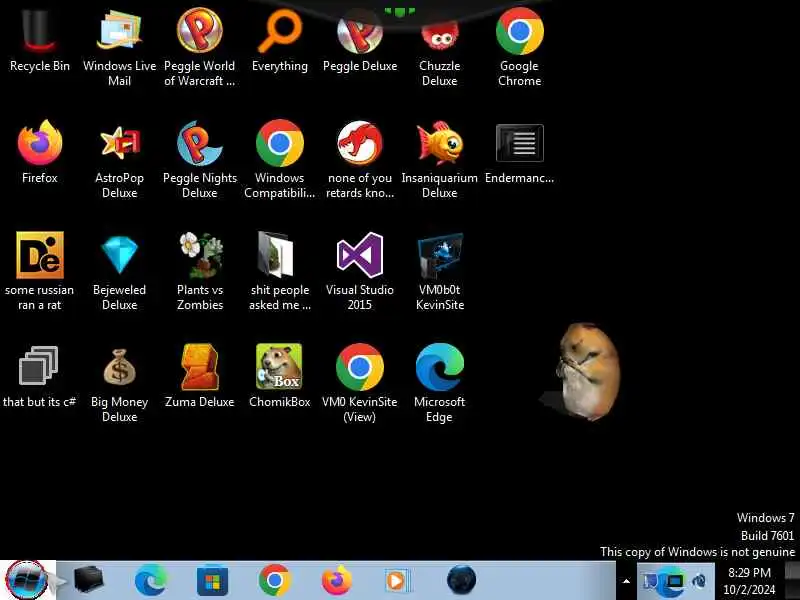
Task: Select Big Money Deluxe money bag icon
Action: (119, 384)
